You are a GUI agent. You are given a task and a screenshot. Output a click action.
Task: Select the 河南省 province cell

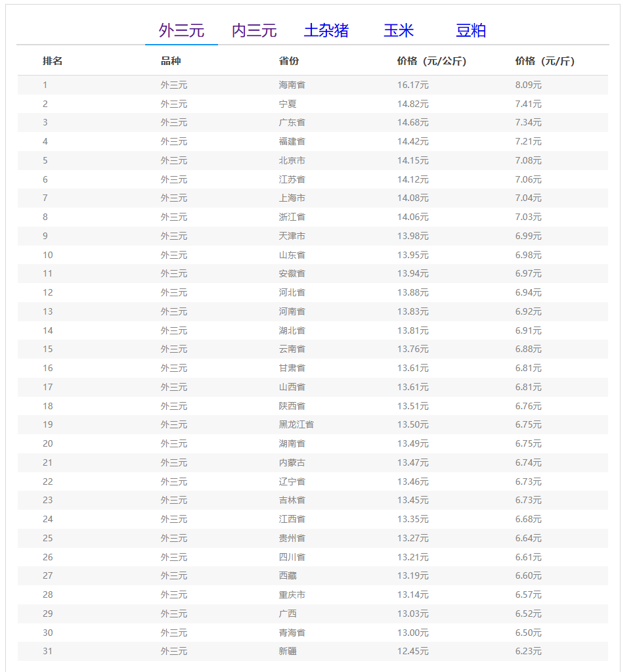click(x=292, y=311)
